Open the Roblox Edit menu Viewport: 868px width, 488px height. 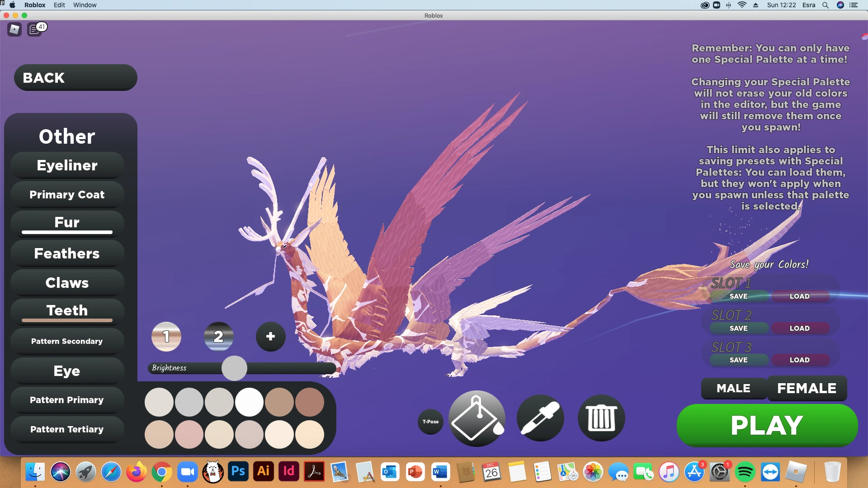(x=59, y=5)
